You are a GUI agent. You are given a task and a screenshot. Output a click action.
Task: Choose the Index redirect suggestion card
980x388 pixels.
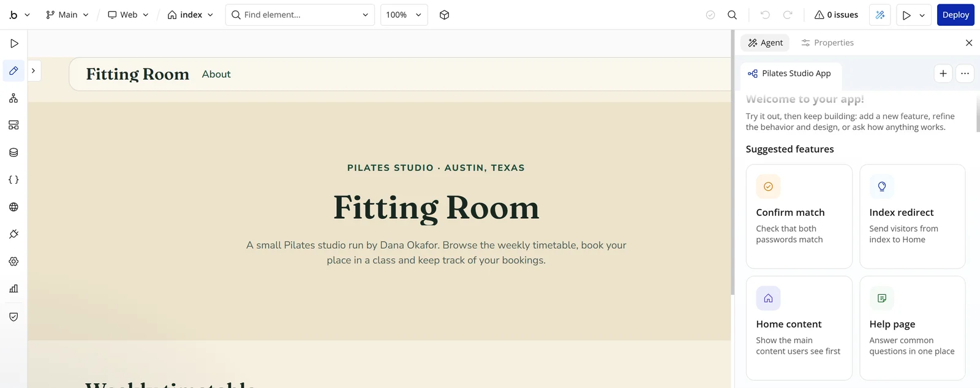click(913, 216)
